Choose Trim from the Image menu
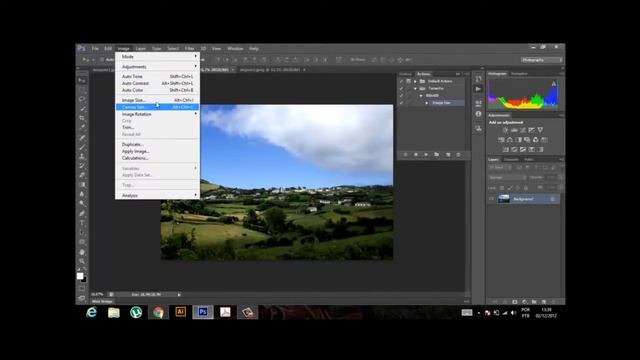 coord(158,127)
